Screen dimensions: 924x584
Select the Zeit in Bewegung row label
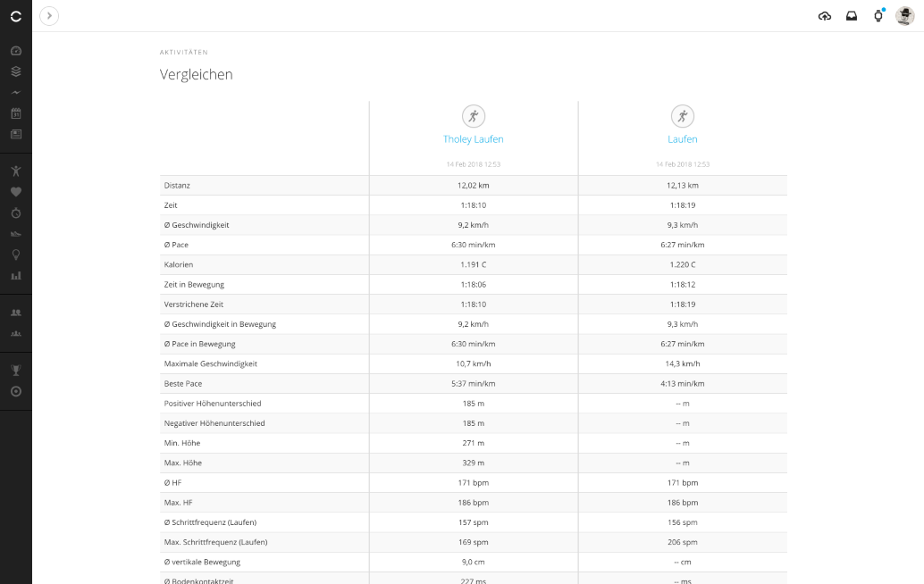coord(194,284)
